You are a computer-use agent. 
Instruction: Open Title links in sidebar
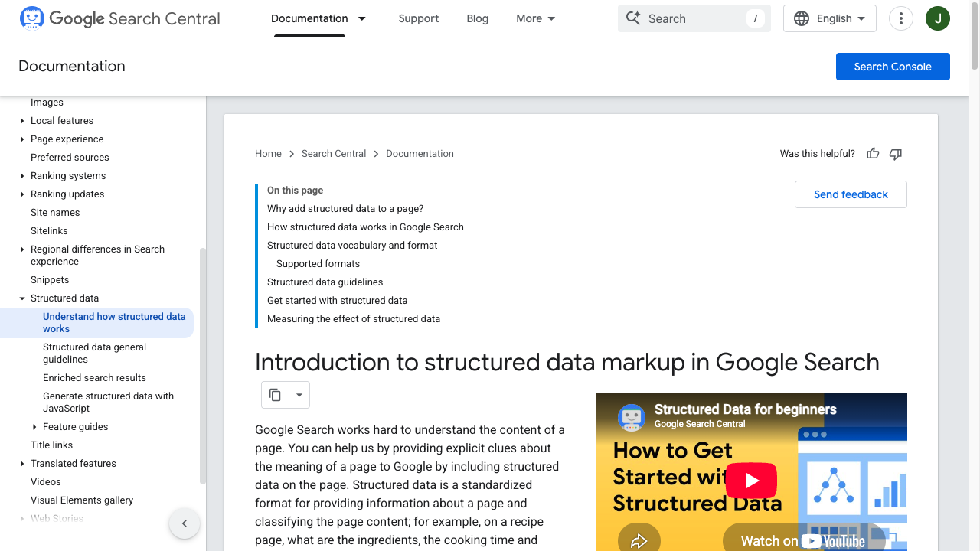pyautogui.click(x=51, y=445)
